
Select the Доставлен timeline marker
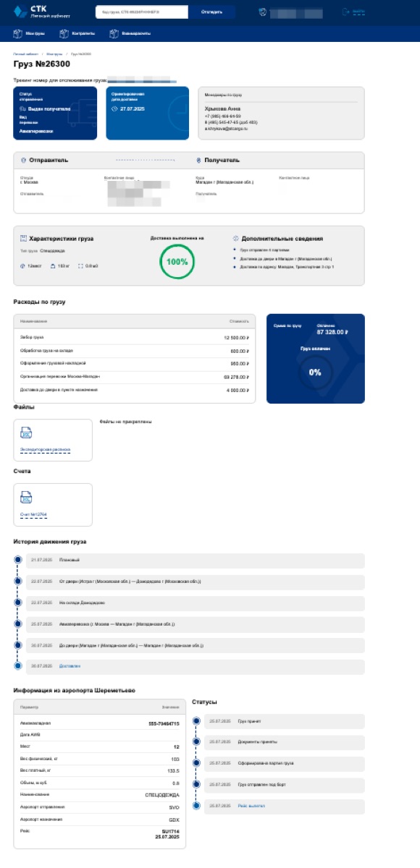18,665
